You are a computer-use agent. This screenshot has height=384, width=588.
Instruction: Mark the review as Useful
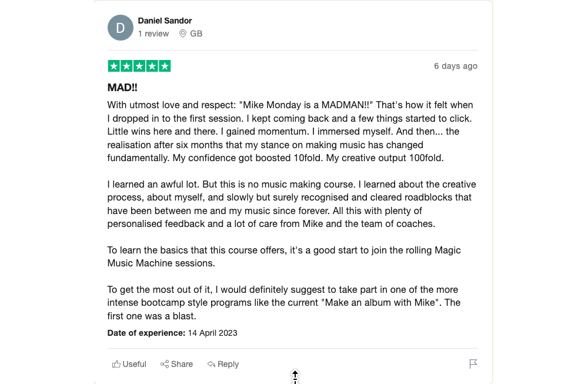tap(134, 365)
